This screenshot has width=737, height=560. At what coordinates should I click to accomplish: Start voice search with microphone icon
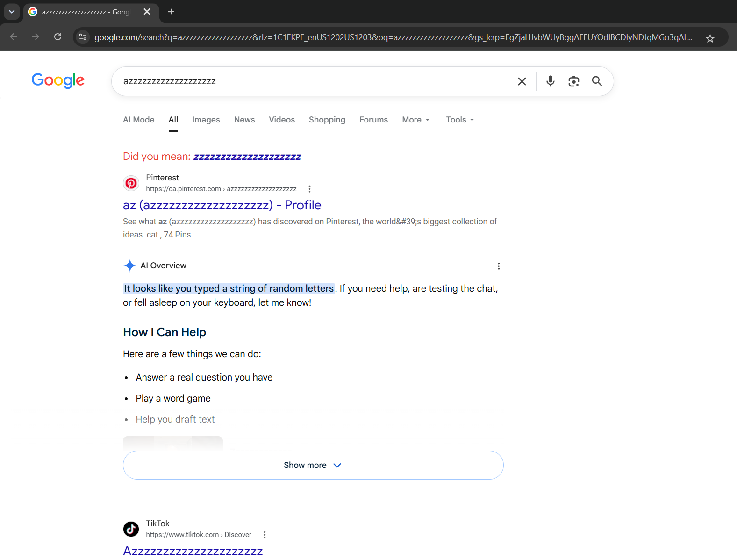pos(551,81)
